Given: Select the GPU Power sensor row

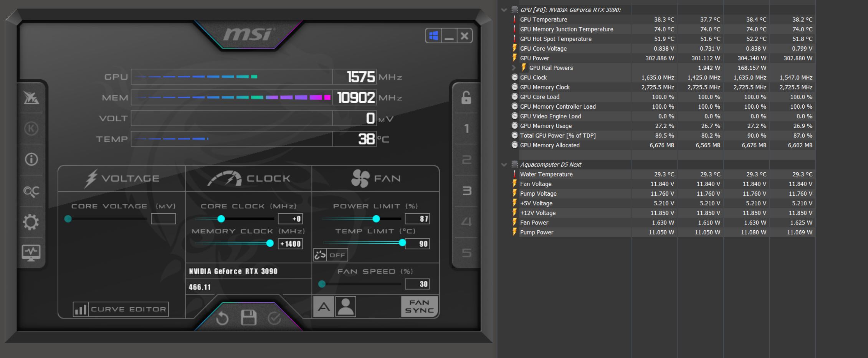Looking at the screenshot, I should click(x=663, y=58).
